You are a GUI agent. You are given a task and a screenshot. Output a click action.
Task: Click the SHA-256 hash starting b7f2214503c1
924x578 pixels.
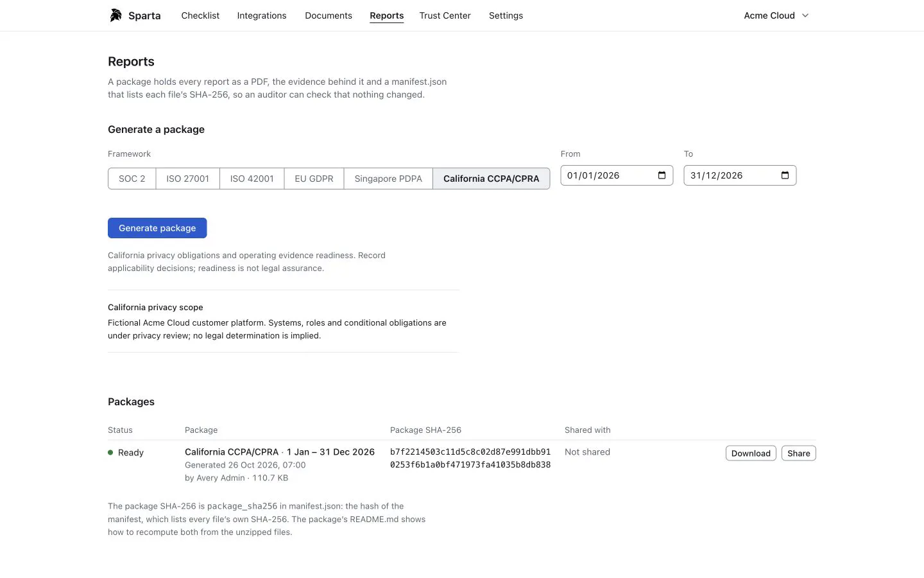[470, 458]
